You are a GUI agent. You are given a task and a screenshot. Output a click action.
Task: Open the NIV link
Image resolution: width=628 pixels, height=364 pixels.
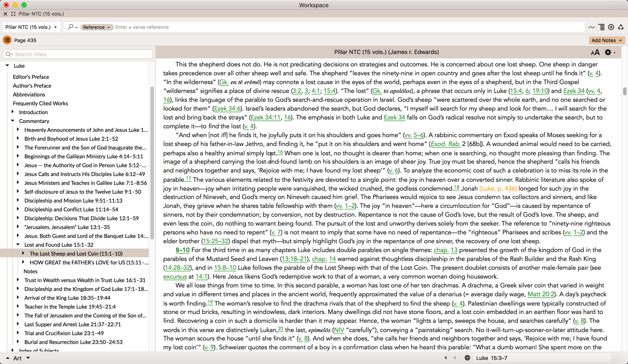tap(339, 330)
